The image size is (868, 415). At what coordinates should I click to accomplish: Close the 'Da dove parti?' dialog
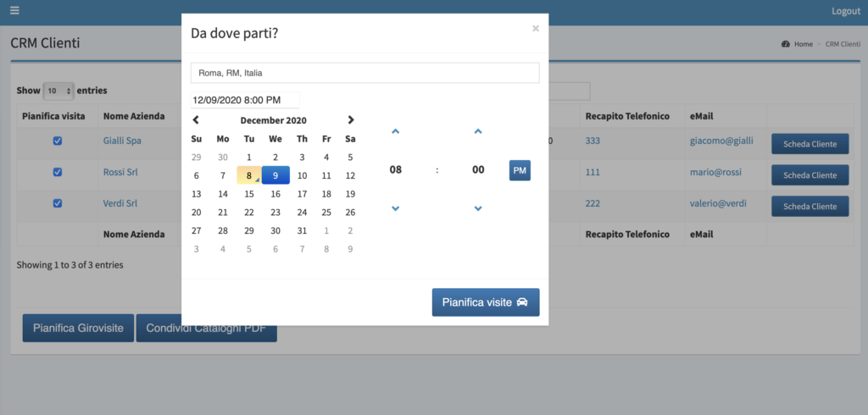coord(536,28)
